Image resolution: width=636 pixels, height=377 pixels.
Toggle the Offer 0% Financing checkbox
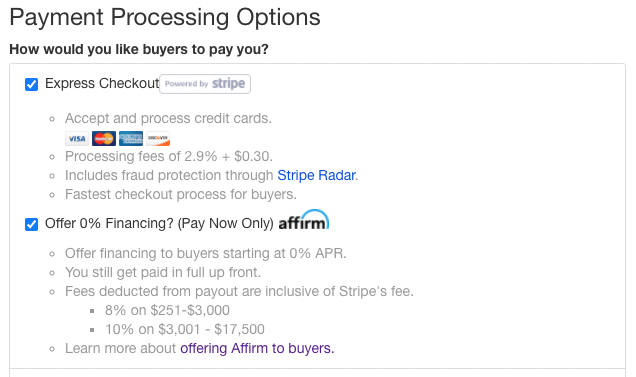[x=32, y=224]
